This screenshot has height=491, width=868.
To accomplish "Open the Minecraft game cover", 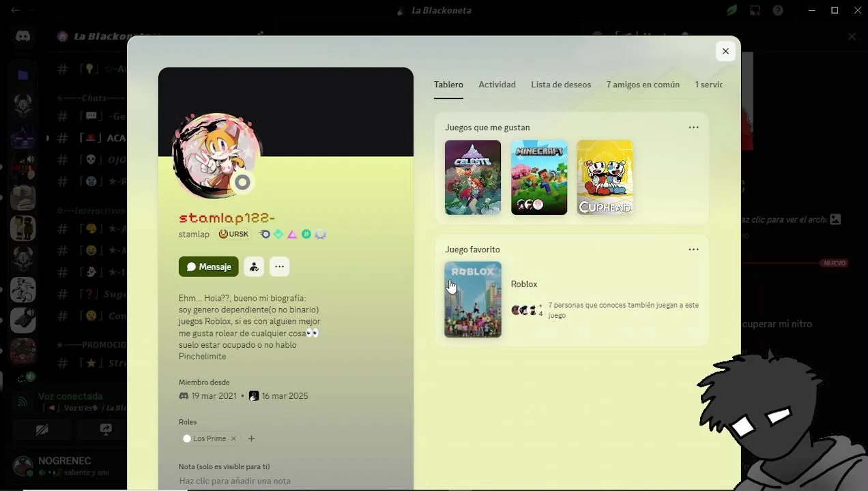I will pos(539,177).
